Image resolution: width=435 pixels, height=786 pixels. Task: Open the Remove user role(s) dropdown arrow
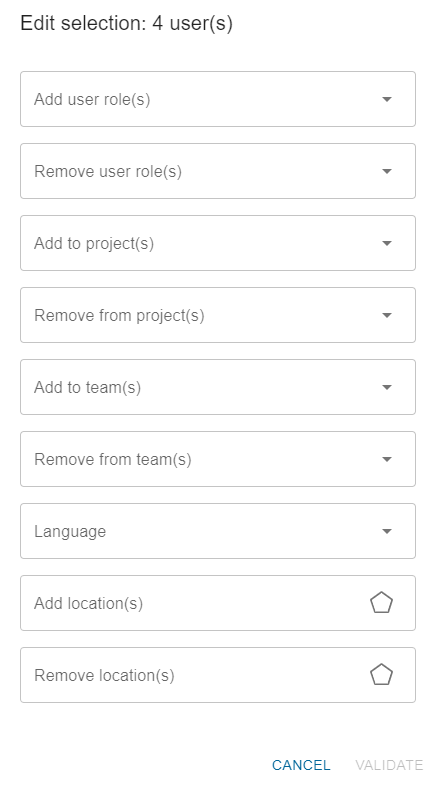click(386, 171)
